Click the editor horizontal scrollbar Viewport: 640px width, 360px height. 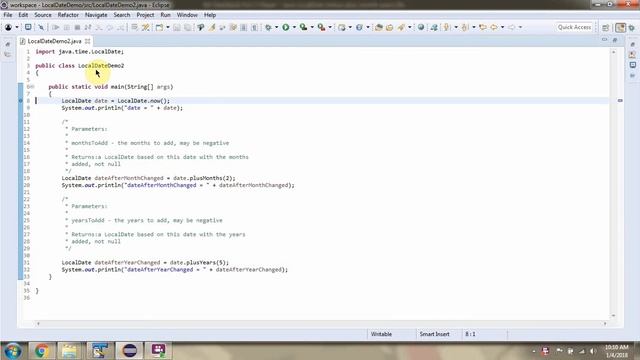coord(322,324)
